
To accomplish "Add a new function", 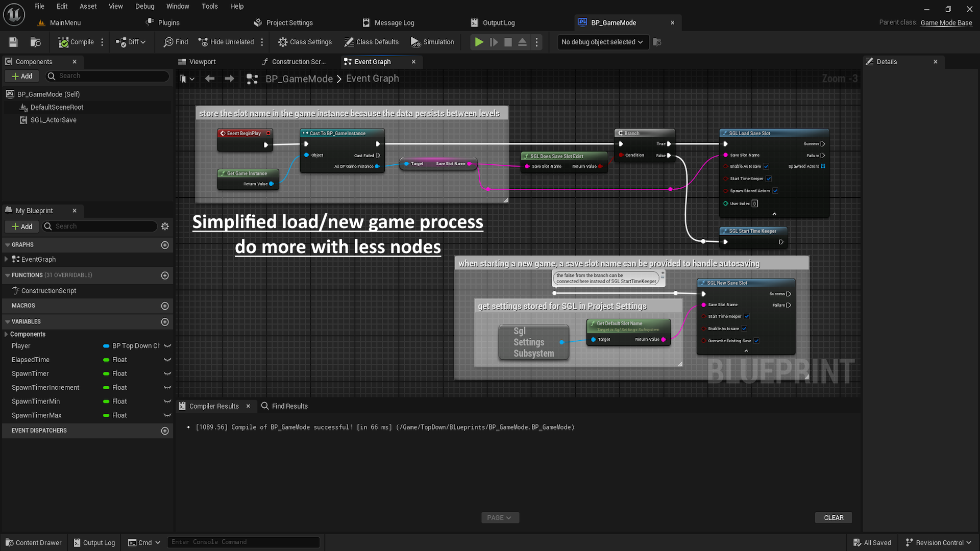I will point(165,275).
